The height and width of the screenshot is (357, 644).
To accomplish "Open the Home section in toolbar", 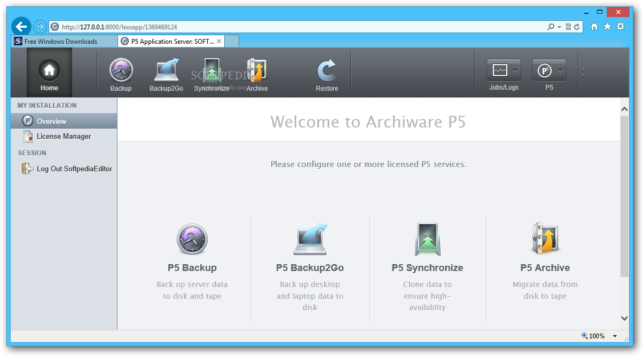I will (49, 73).
